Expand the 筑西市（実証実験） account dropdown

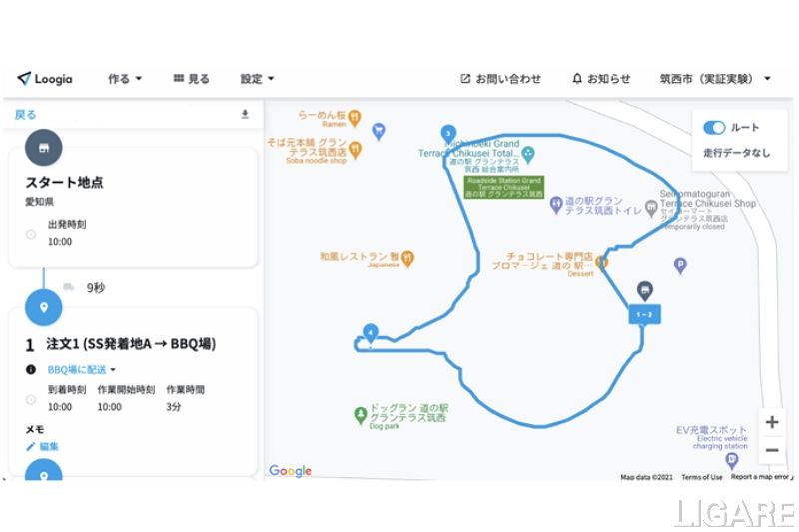pos(715,79)
